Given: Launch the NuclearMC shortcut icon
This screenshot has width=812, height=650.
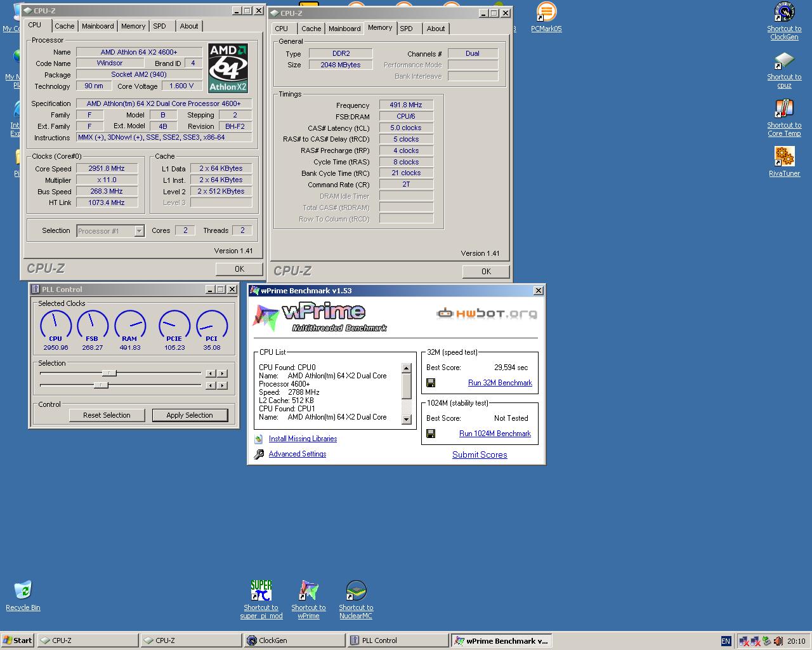Looking at the screenshot, I should tap(356, 590).
